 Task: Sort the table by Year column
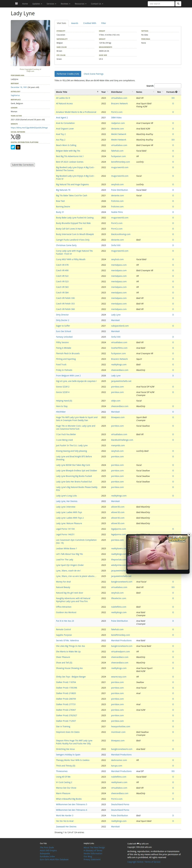[x=105, y=92]
